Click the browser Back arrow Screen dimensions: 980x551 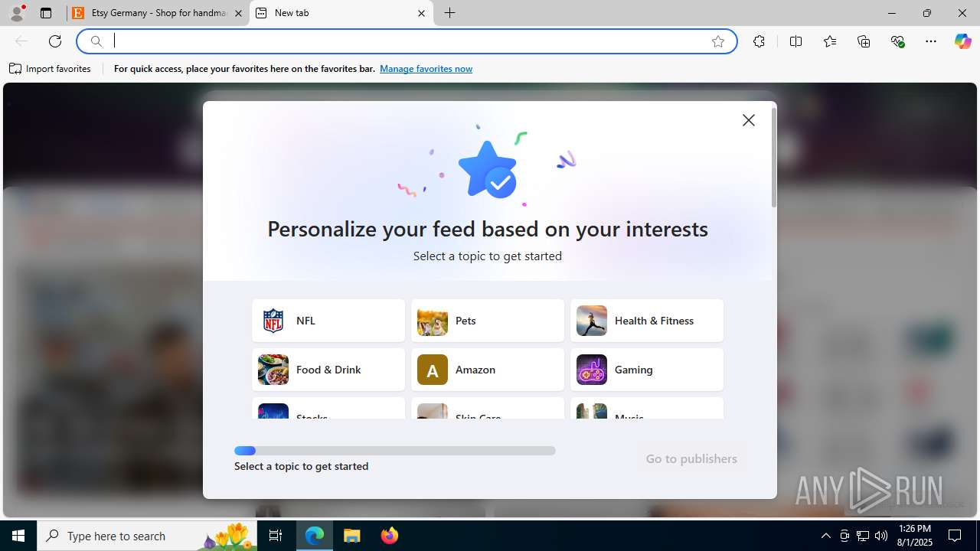click(21, 41)
